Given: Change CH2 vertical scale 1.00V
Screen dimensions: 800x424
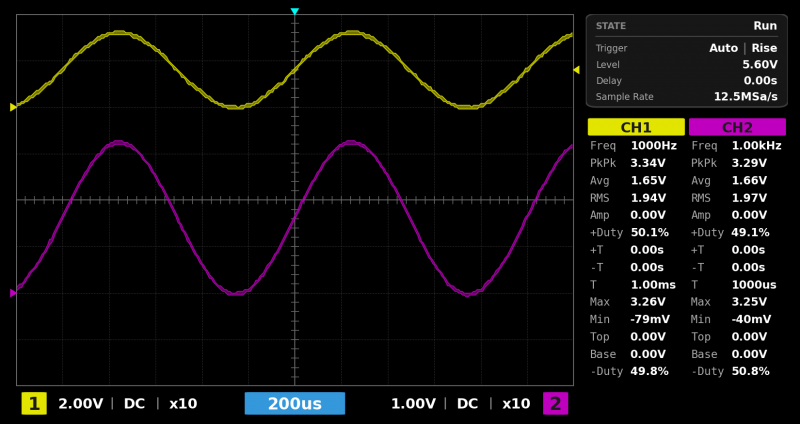Looking at the screenshot, I should [413, 404].
